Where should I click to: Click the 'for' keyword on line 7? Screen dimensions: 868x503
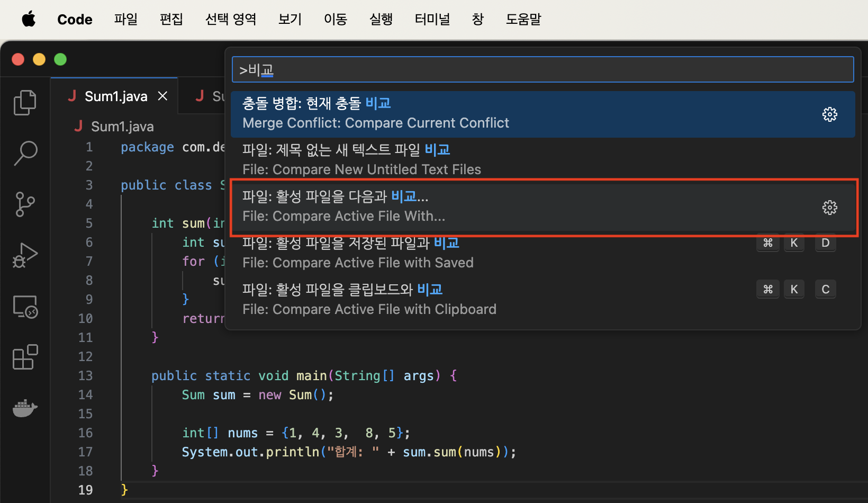coord(193,261)
